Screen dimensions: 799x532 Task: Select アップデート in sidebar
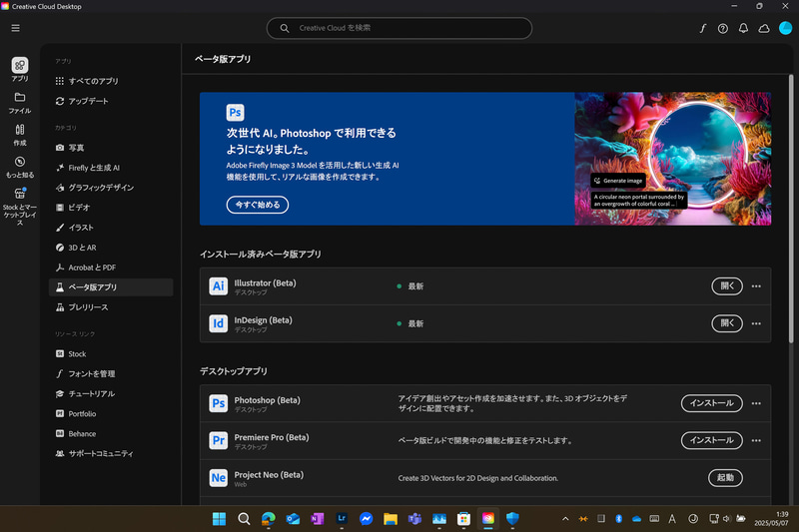pos(111,101)
